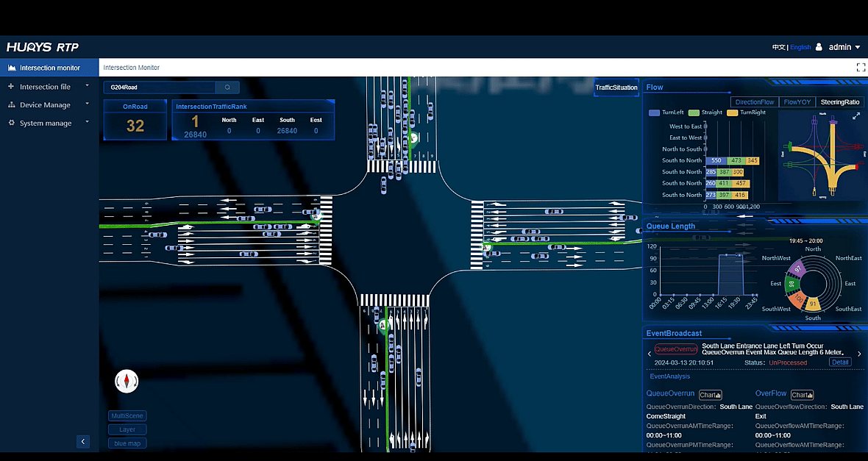Screen dimensions: 868x461
Task: Go to the next event with right arrow
Action: pos(859,354)
